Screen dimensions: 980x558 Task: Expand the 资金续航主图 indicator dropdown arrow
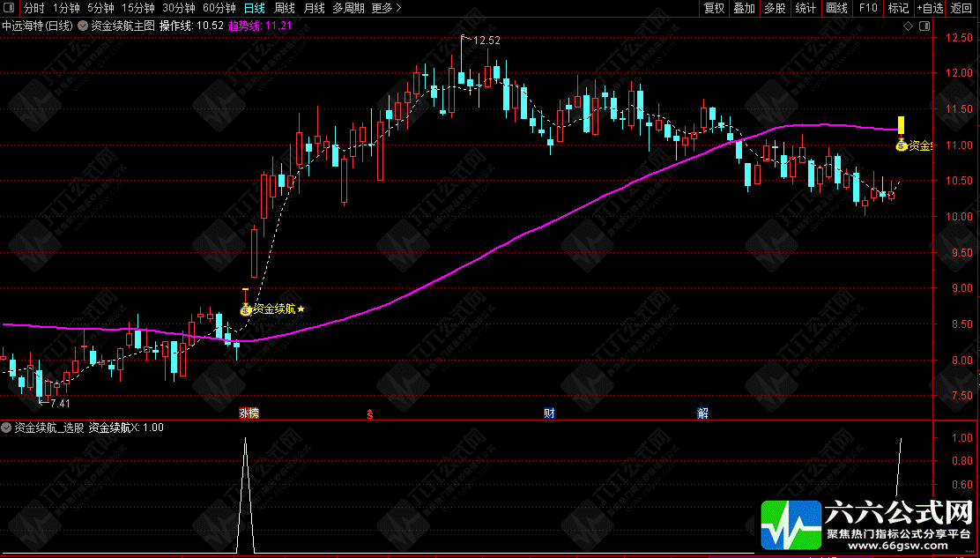tap(83, 26)
